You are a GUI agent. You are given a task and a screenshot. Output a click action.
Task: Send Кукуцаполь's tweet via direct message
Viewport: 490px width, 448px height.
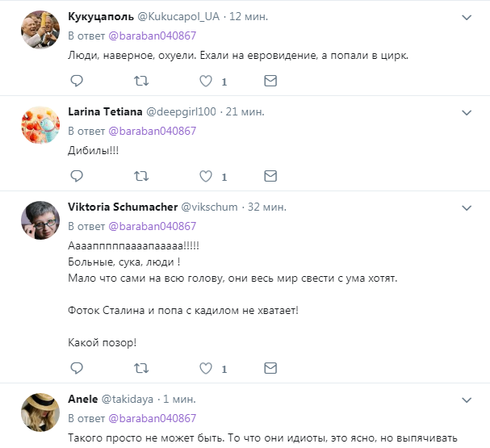coord(270,81)
